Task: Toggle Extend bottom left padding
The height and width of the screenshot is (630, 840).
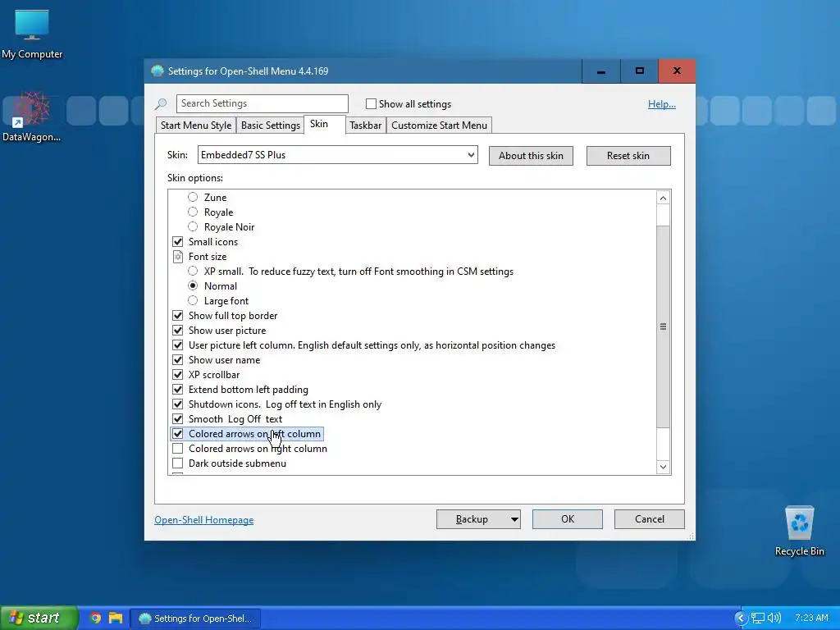Action: point(178,390)
